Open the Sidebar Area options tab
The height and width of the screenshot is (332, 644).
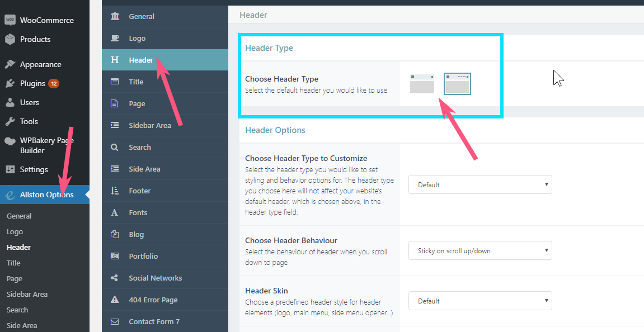pos(165,125)
